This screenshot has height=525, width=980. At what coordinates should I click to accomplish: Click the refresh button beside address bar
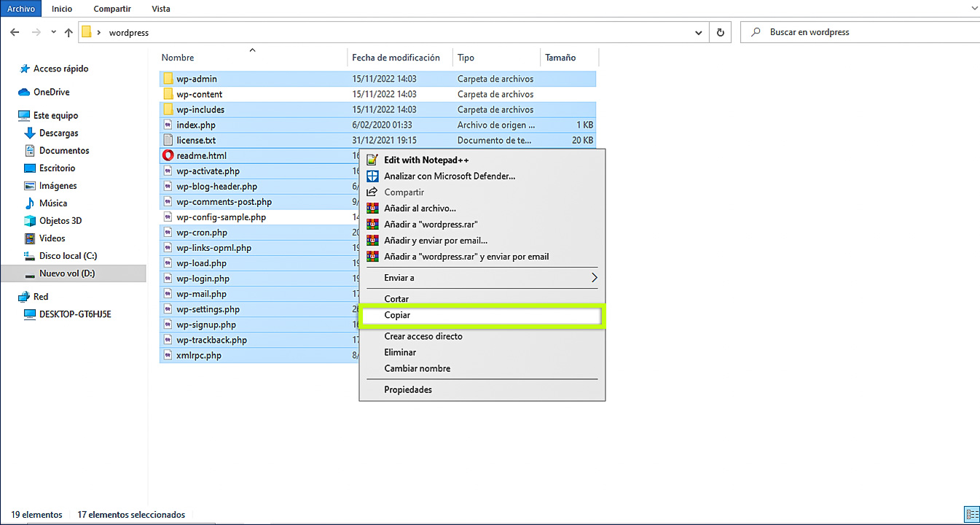pyautogui.click(x=721, y=32)
